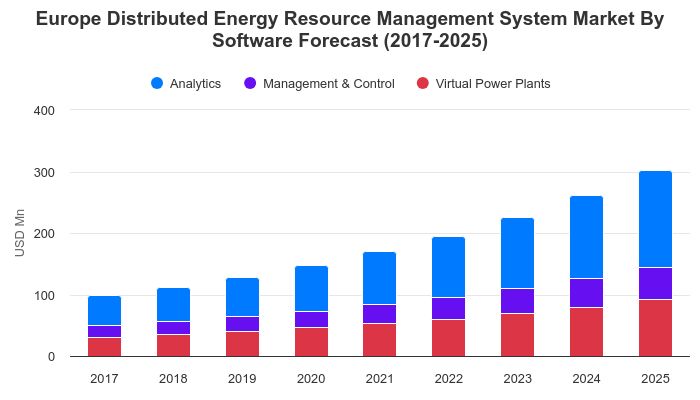Select the 2024 purple bar segment
Viewport: 700px width, 400px height.
click(587, 293)
